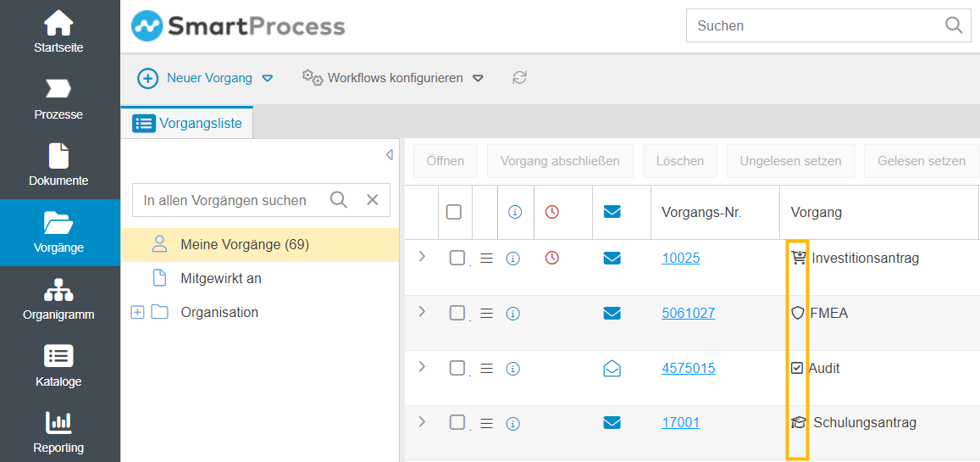Expand Workflows konfigurieren dropdown
This screenshot has height=462, width=980.
coord(478,79)
